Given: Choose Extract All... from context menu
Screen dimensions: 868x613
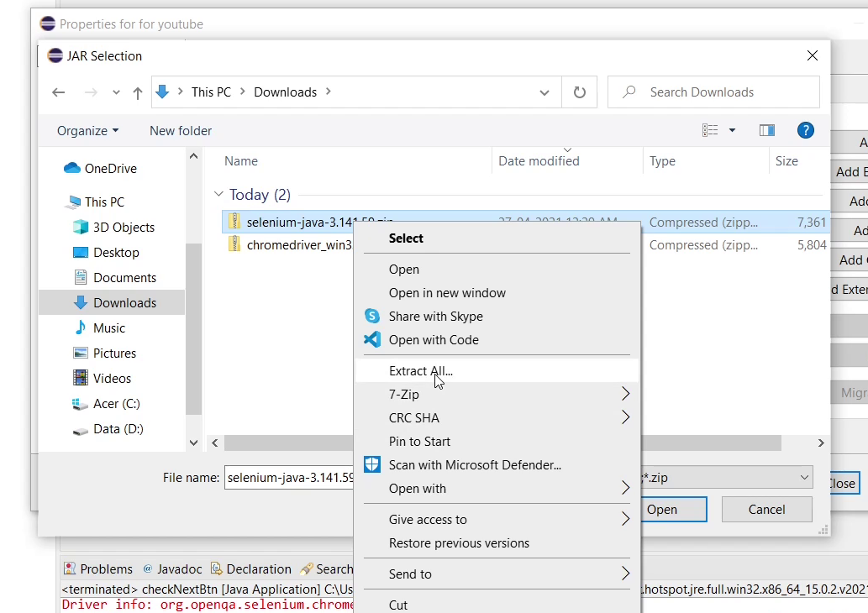Looking at the screenshot, I should coord(497,370).
